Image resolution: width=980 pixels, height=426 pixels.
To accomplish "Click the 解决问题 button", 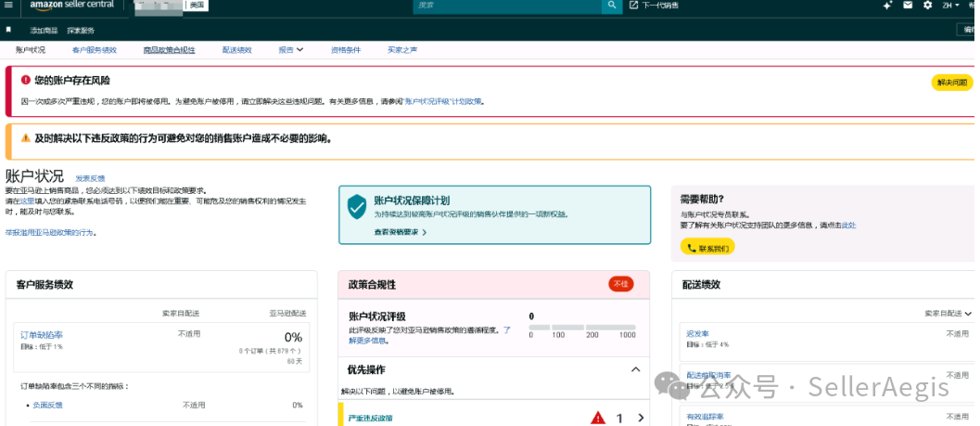I will (952, 83).
